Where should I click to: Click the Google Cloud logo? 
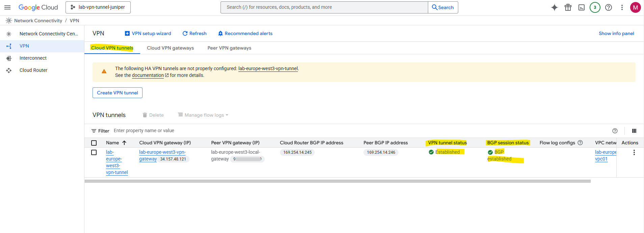(x=38, y=7)
